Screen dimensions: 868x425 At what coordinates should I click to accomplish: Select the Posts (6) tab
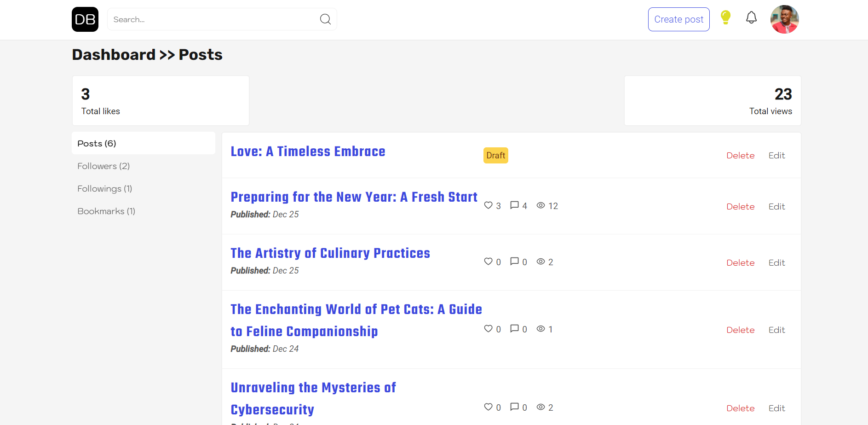(143, 143)
